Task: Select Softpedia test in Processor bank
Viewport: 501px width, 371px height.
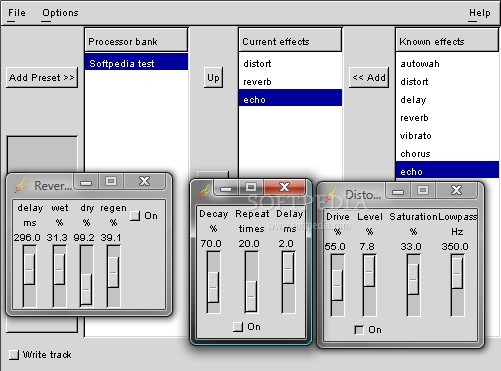Action: coord(136,63)
